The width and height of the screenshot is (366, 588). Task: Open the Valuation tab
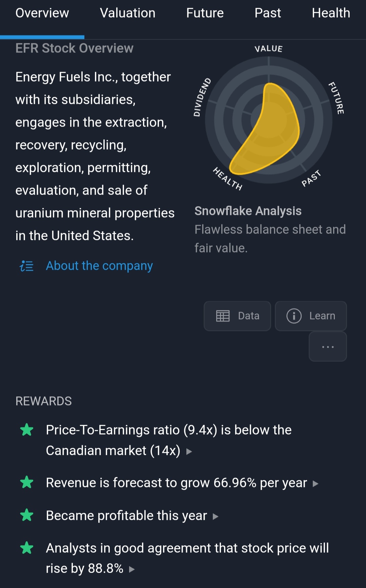[x=127, y=13]
